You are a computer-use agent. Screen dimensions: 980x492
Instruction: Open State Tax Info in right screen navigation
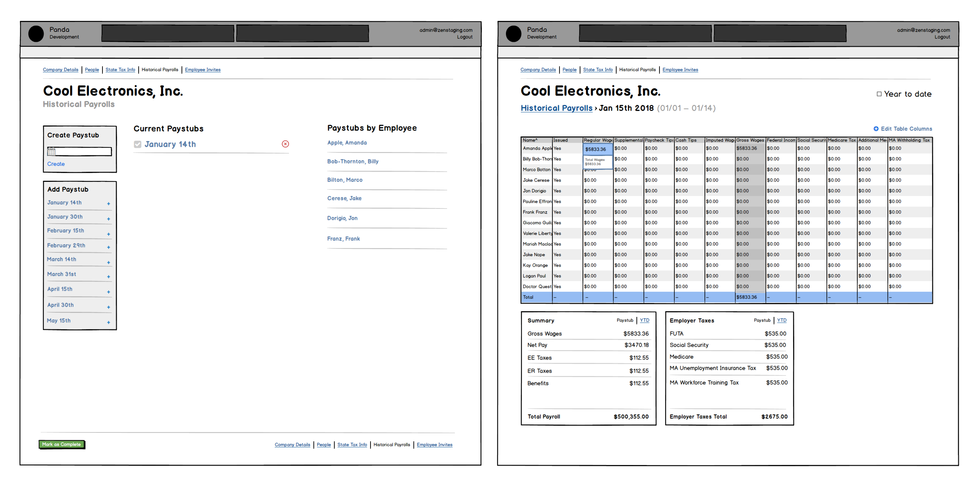pos(598,70)
